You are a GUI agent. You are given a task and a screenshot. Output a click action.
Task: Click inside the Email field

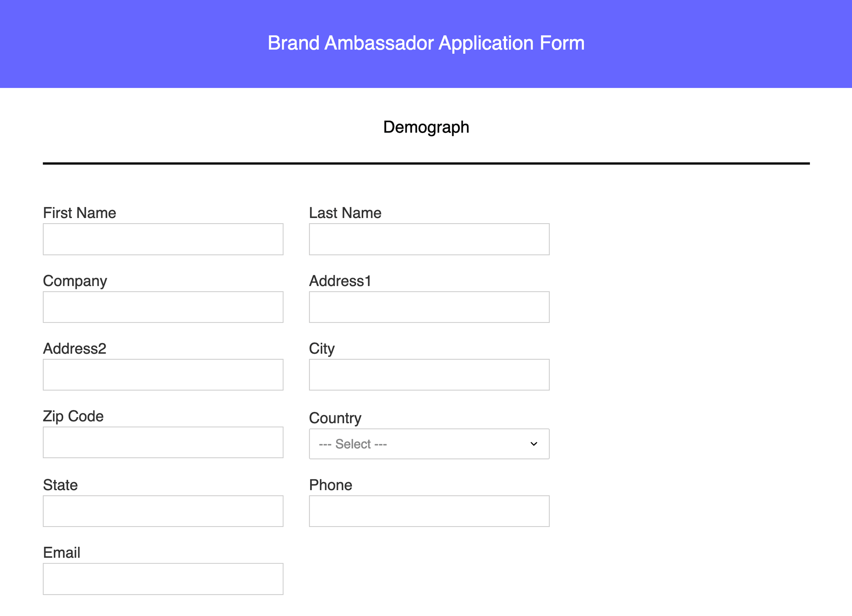coord(163,578)
